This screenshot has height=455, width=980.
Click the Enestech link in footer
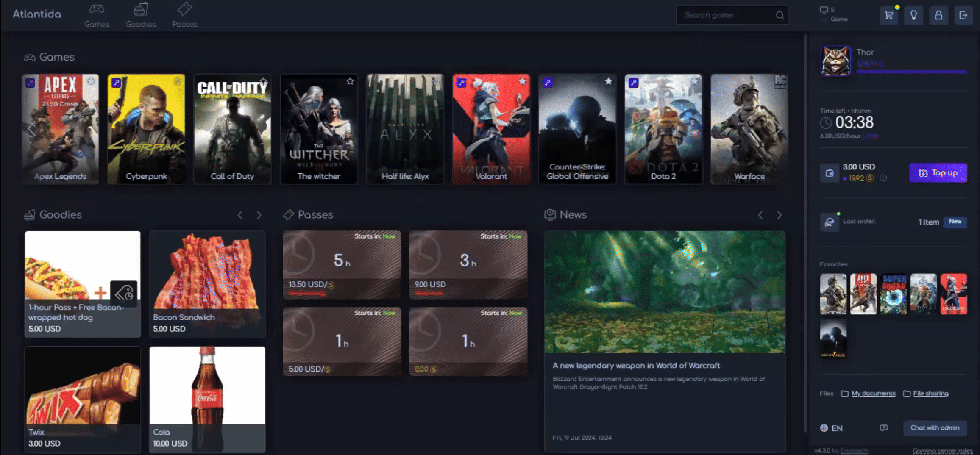pos(854,451)
